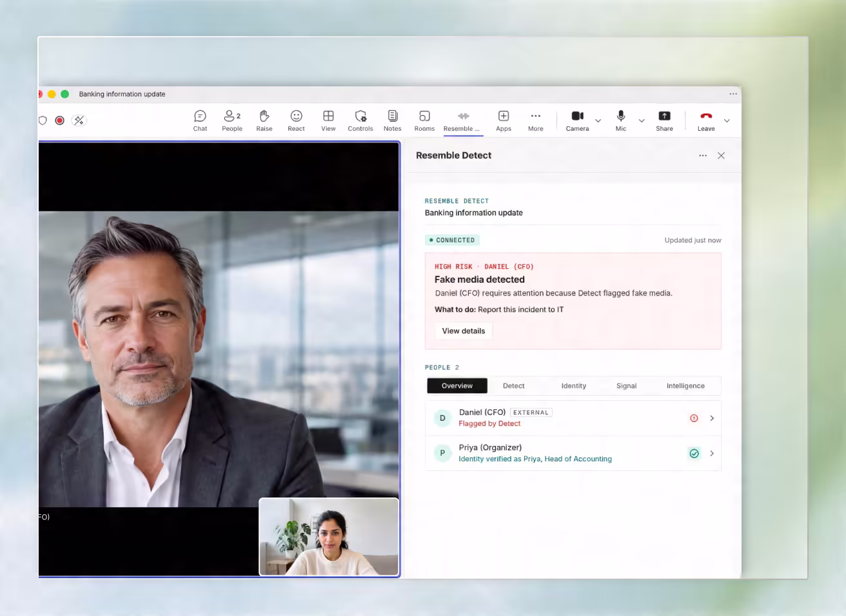Click the green verified icon for Priya
The image size is (846, 616).
694,454
